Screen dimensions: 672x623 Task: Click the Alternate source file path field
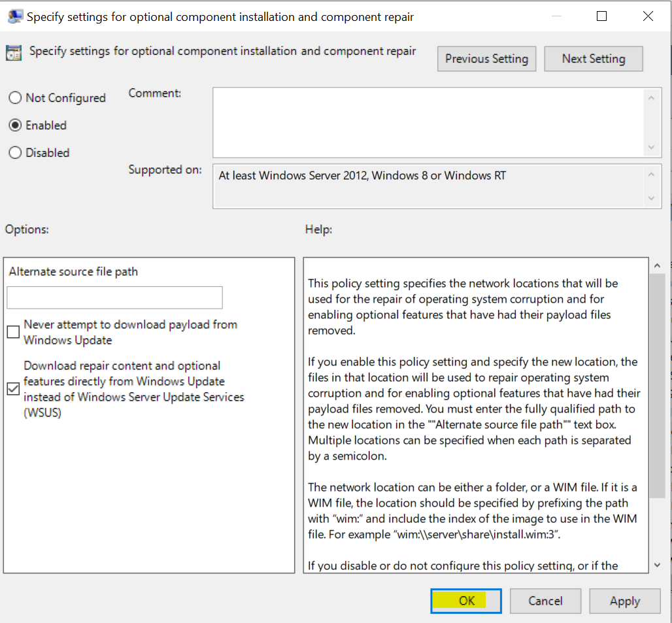click(114, 297)
